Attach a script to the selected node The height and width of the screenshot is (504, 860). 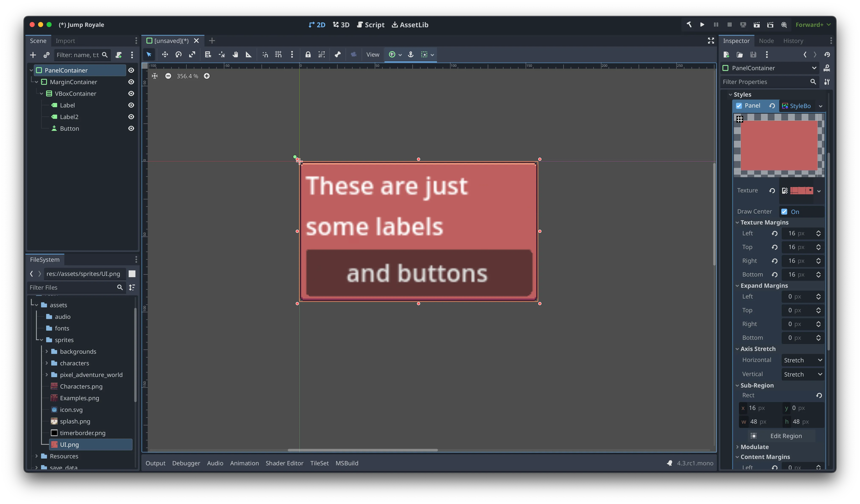(119, 55)
